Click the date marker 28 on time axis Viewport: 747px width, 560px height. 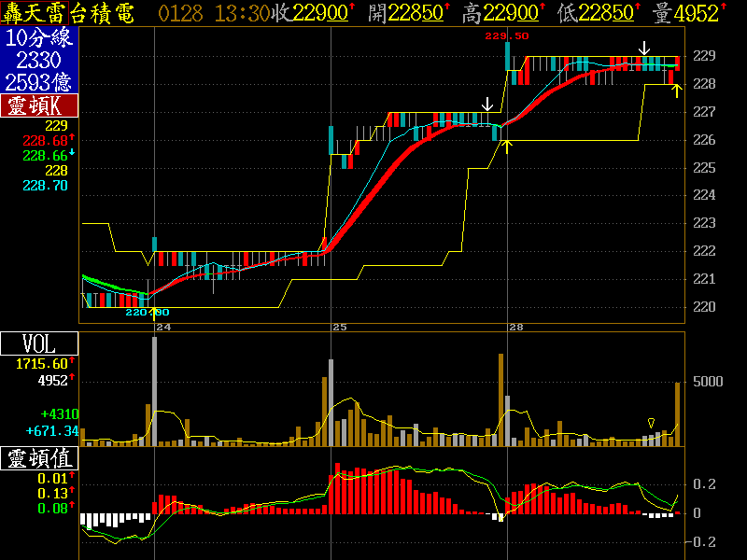pos(514,328)
